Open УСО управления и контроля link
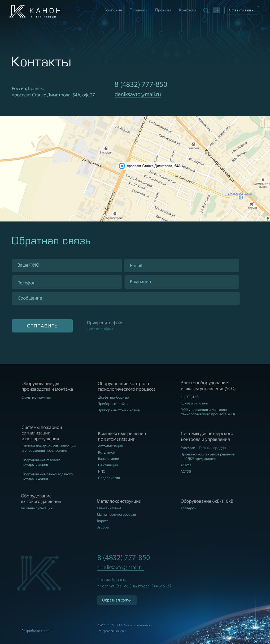This screenshot has width=270, height=644. coord(208,412)
